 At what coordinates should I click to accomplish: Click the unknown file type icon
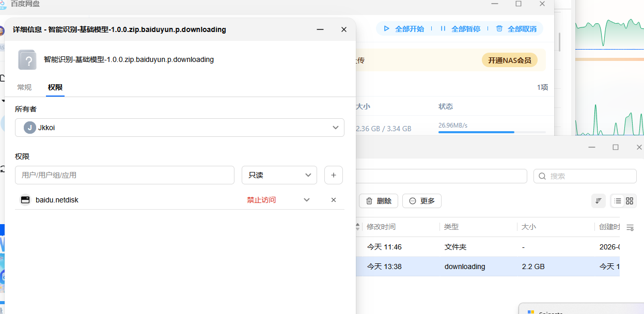(27, 60)
